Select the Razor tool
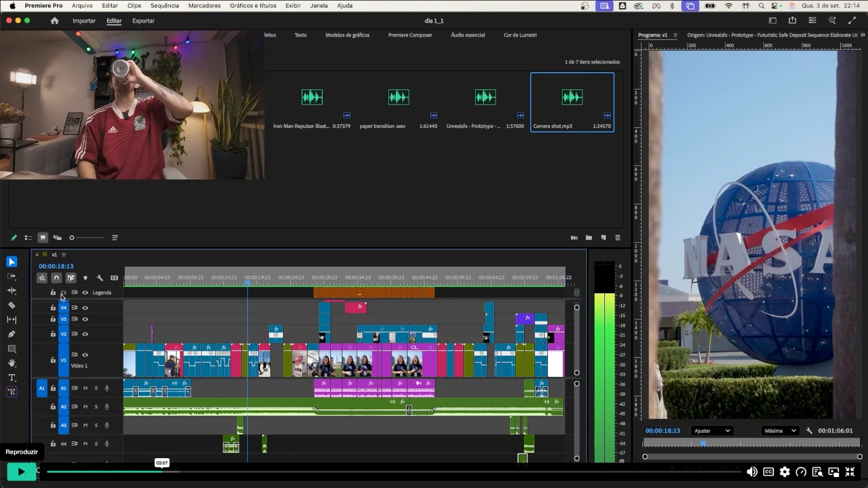The image size is (868, 488). [11, 305]
